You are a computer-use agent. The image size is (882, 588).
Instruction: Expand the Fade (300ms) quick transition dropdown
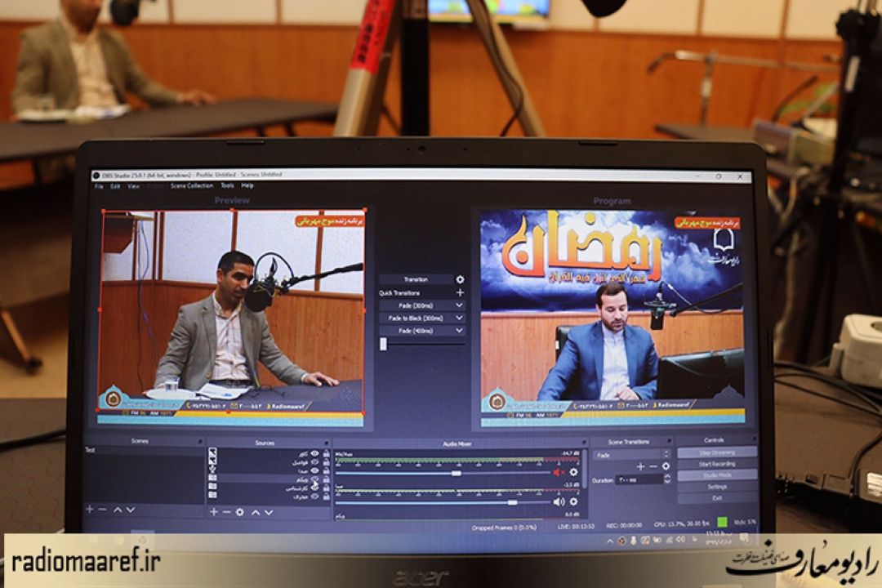pos(459,305)
